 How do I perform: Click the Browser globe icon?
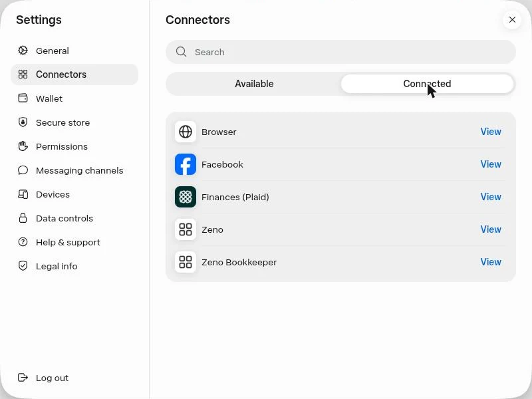pos(186,132)
